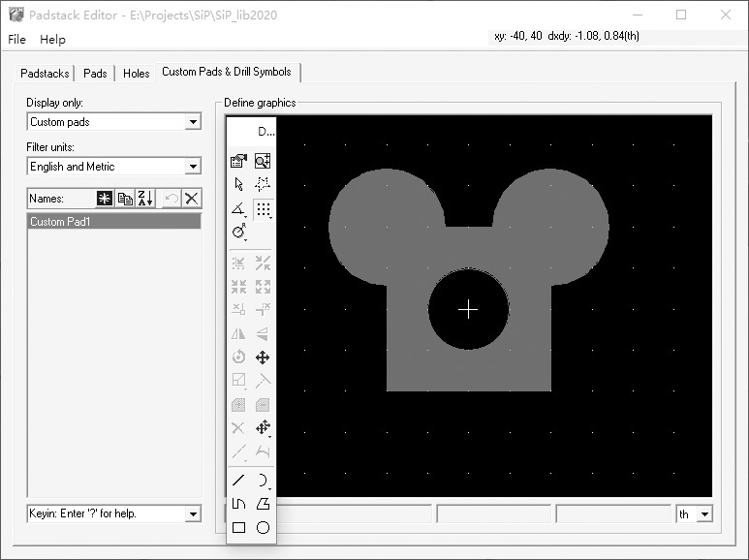Open the File menu
Image resolution: width=749 pixels, height=560 pixels.
click(x=16, y=39)
